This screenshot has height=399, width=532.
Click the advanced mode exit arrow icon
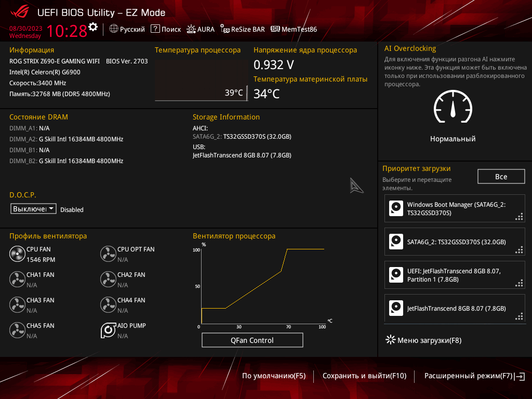click(520, 376)
